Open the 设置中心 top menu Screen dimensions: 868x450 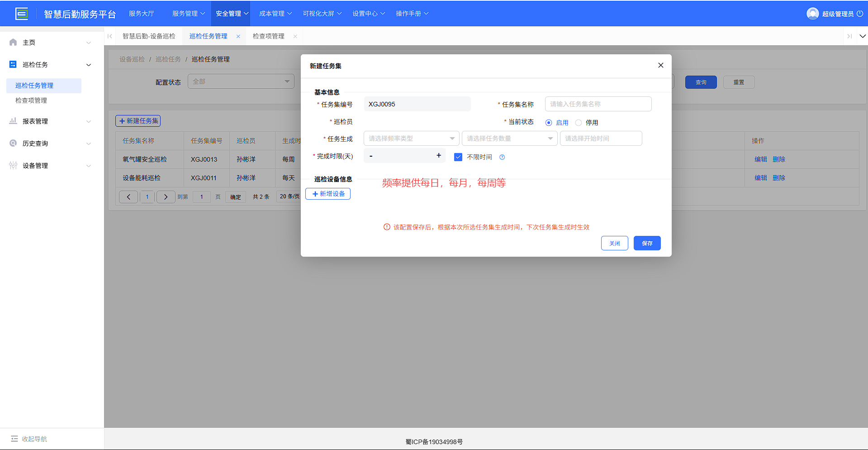(x=369, y=14)
